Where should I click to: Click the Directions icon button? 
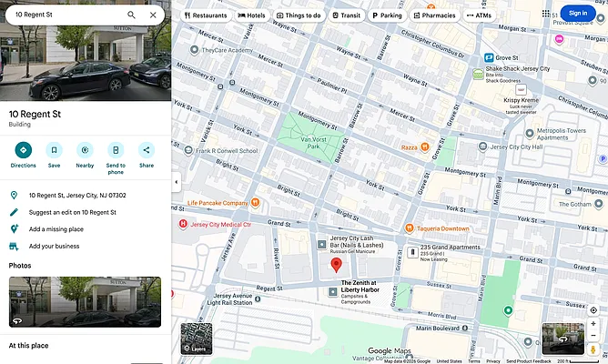[24, 150]
